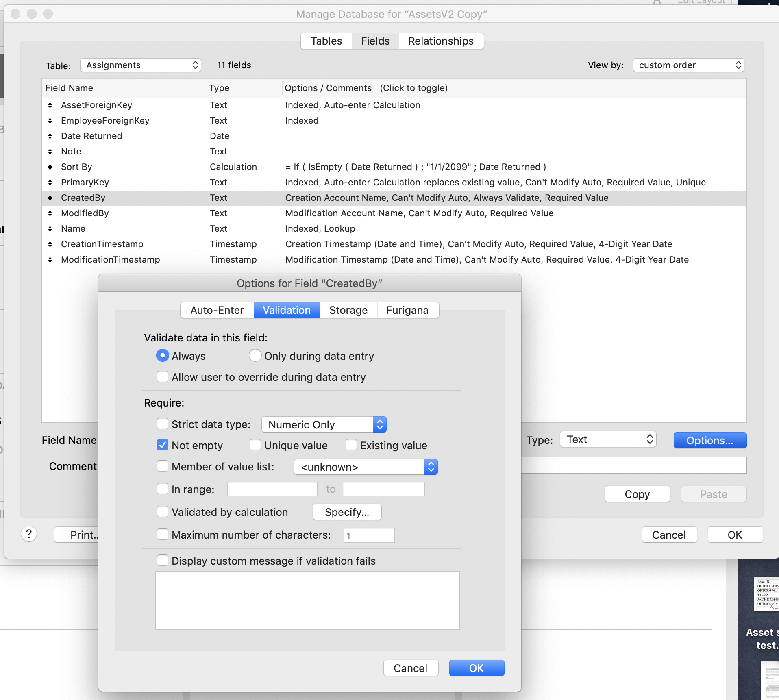The height and width of the screenshot is (700, 779).
Task: Click the Field Name column header
Action: [x=124, y=88]
